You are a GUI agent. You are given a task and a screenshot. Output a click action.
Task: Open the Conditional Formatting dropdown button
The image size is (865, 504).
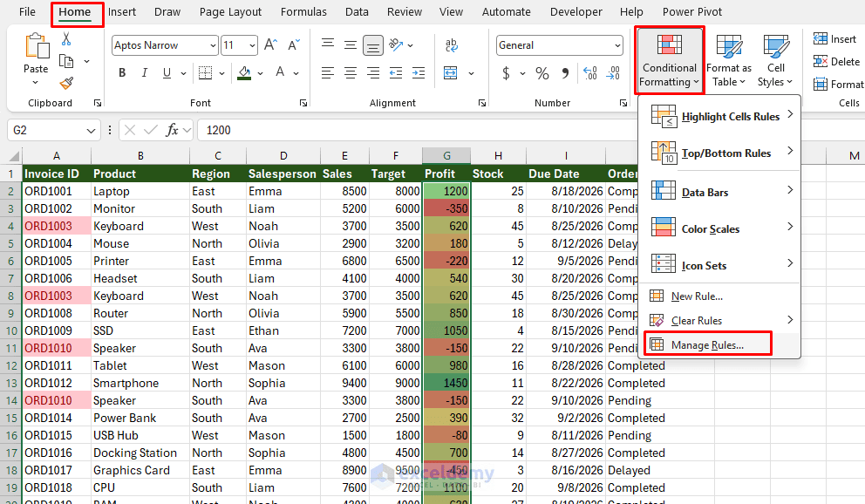669,61
